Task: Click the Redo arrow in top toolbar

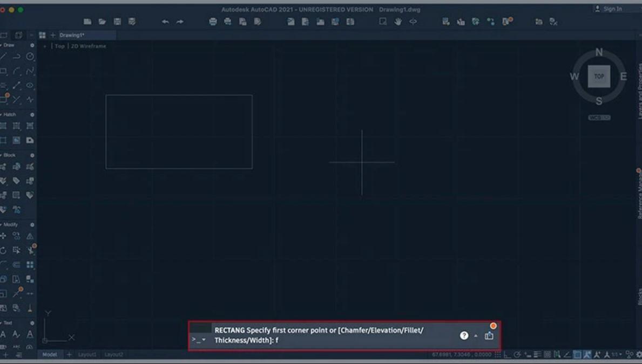Action: (180, 21)
